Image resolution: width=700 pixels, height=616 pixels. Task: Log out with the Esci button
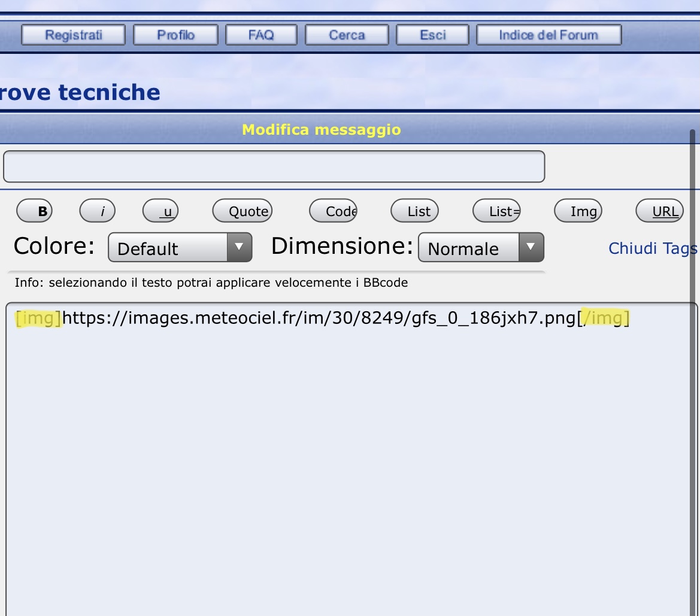pos(432,35)
